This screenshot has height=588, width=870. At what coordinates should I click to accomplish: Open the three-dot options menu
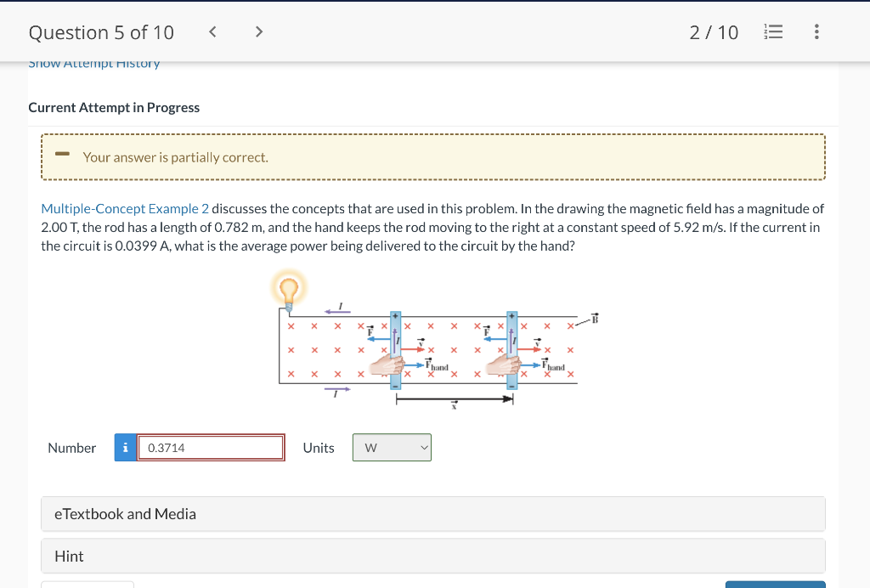pyautogui.click(x=816, y=31)
